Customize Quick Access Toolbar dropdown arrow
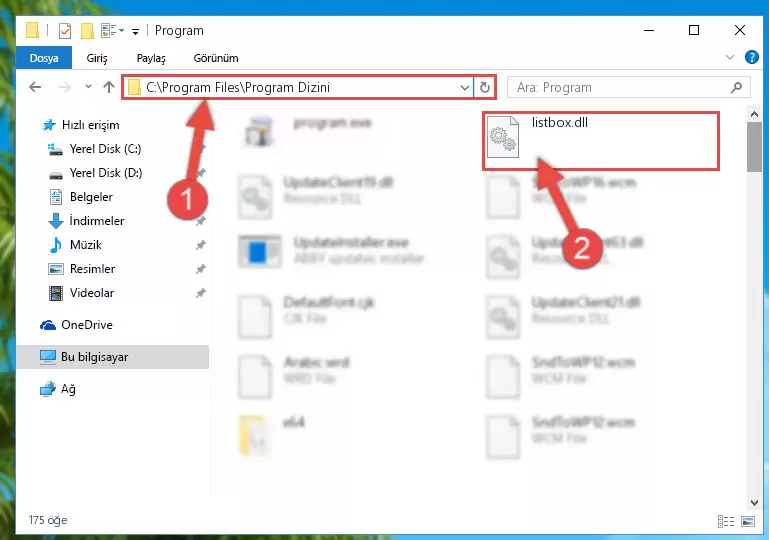The height and width of the screenshot is (540, 769). pos(135,32)
